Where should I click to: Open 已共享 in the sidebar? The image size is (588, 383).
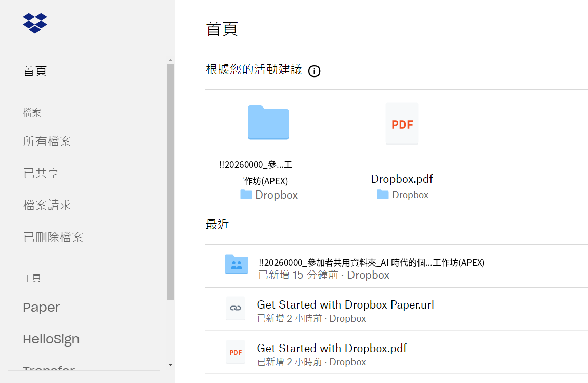pos(41,173)
